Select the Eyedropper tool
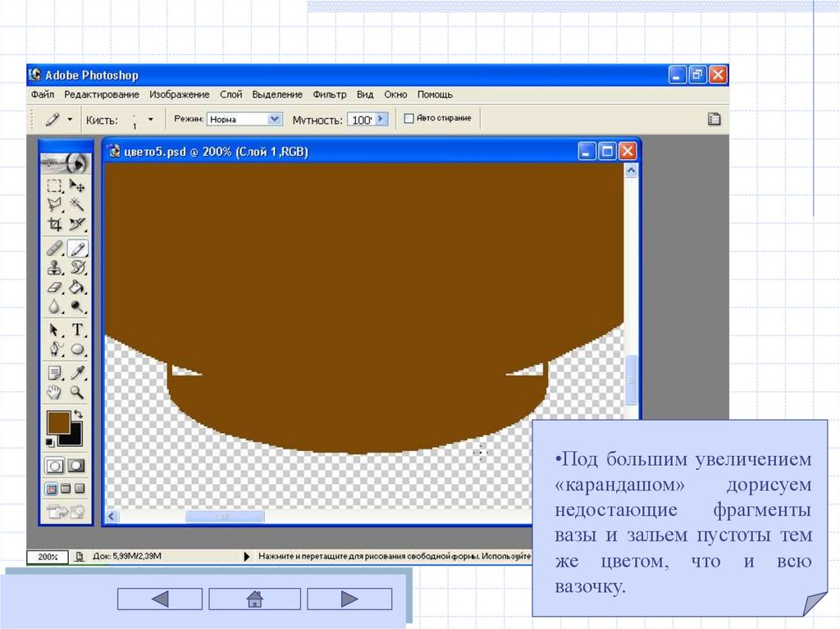 coord(77,372)
